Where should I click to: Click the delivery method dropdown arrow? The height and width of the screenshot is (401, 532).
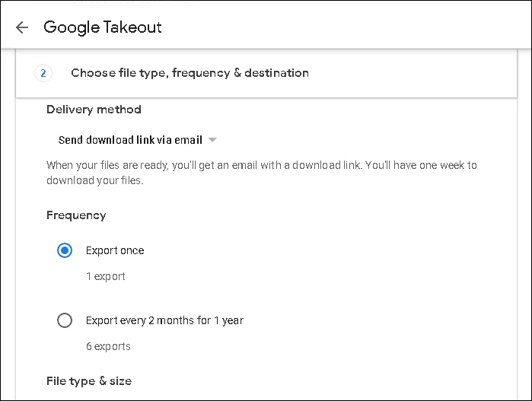212,140
